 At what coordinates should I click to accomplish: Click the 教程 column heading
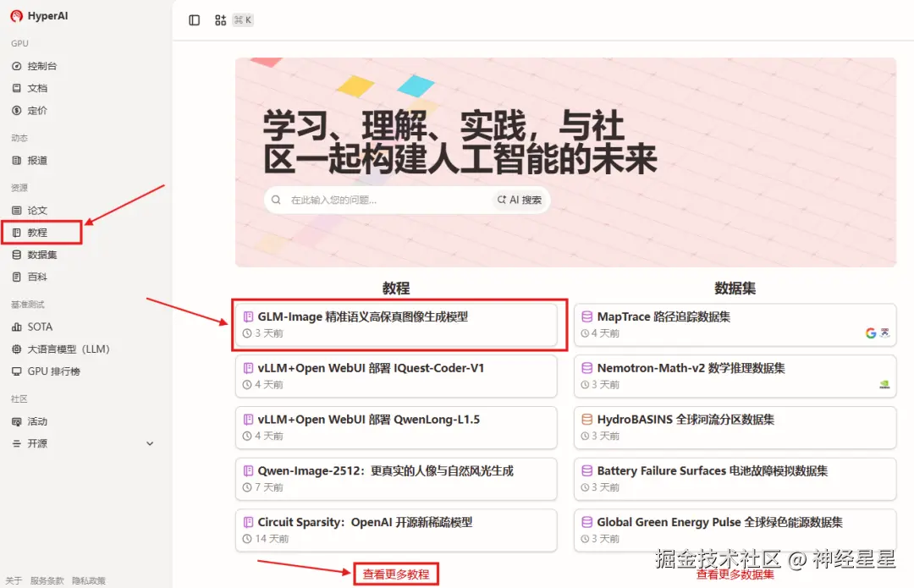tap(396, 288)
